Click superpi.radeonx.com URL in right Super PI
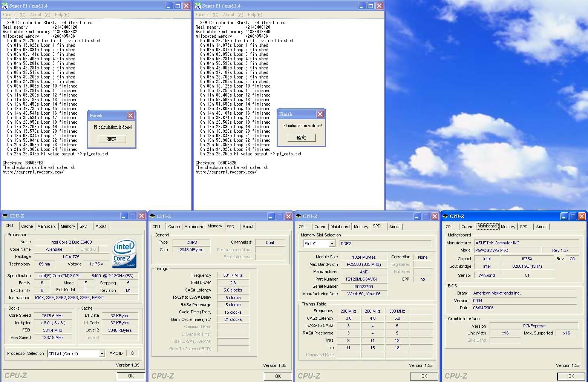588x382 pixels. (x=226, y=172)
